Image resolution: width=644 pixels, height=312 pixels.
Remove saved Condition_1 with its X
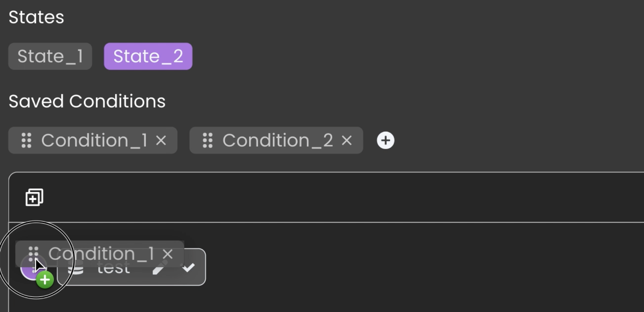[x=161, y=140]
